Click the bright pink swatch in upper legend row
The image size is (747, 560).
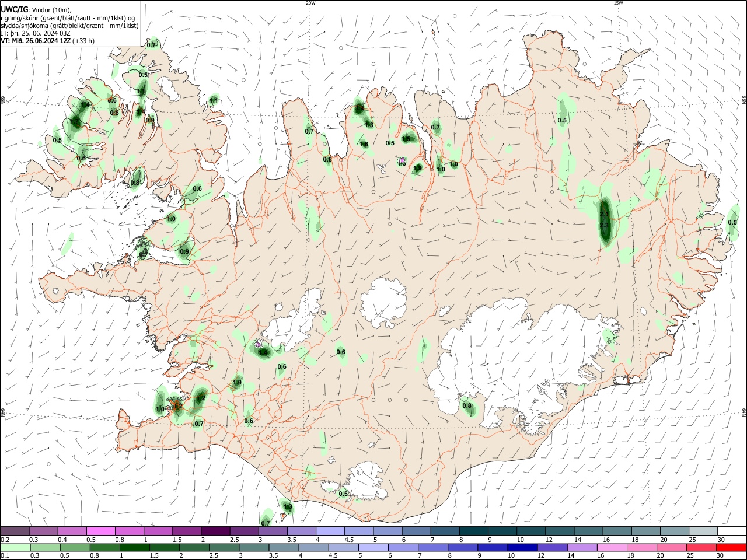click(x=100, y=531)
